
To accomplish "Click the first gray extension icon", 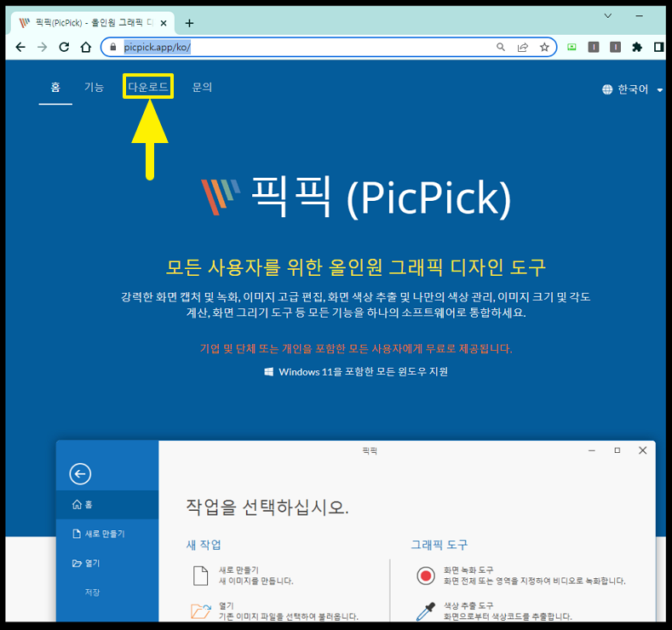I will [594, 47].
